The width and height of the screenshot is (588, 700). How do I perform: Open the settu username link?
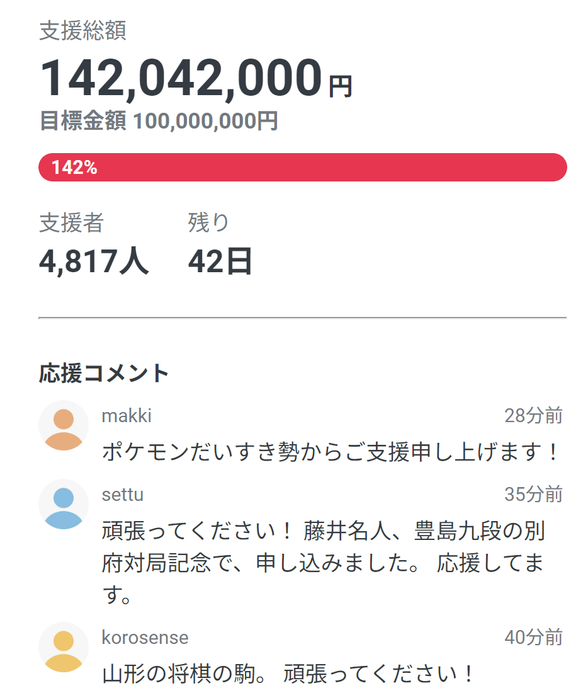coord(123,495)
